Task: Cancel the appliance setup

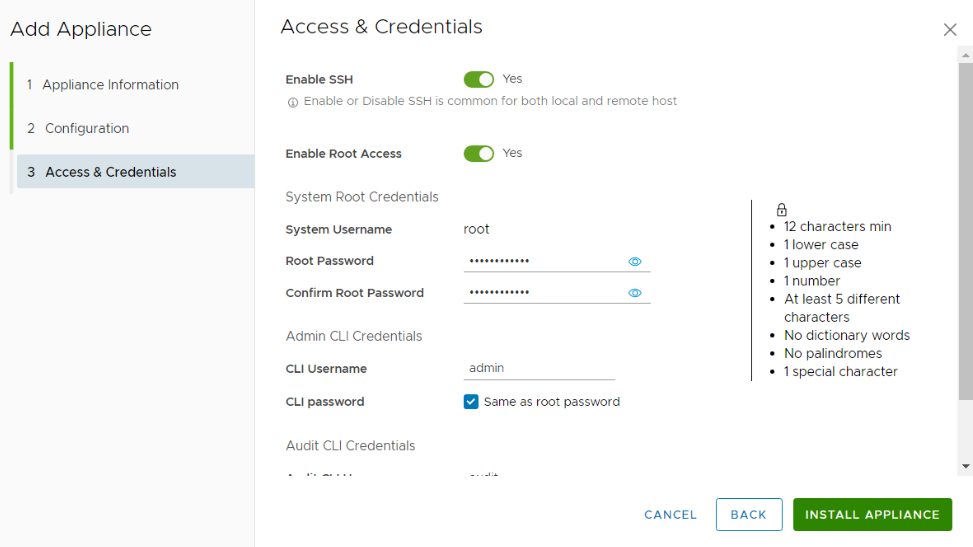Action: (x=670, y=515)
